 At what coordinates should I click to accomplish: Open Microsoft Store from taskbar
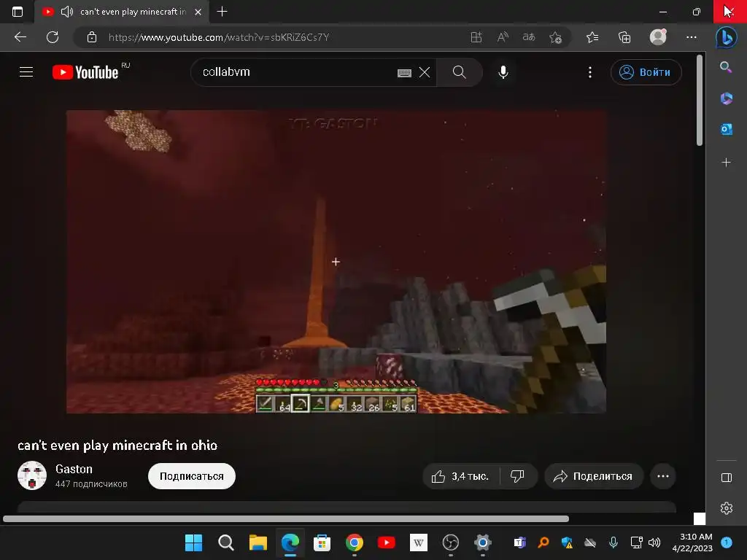[x=322, y=542]
